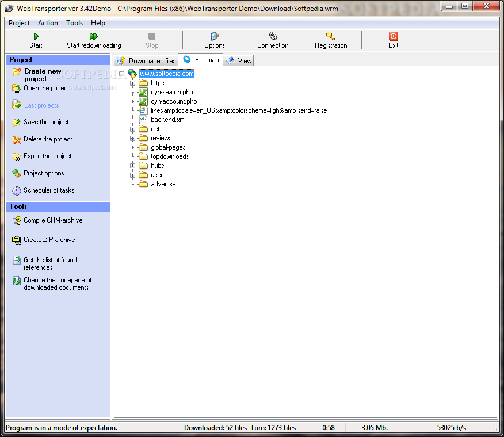Click the Save the project icon
This screenshot has height=437, width=504.
click(x=16, y=122)
